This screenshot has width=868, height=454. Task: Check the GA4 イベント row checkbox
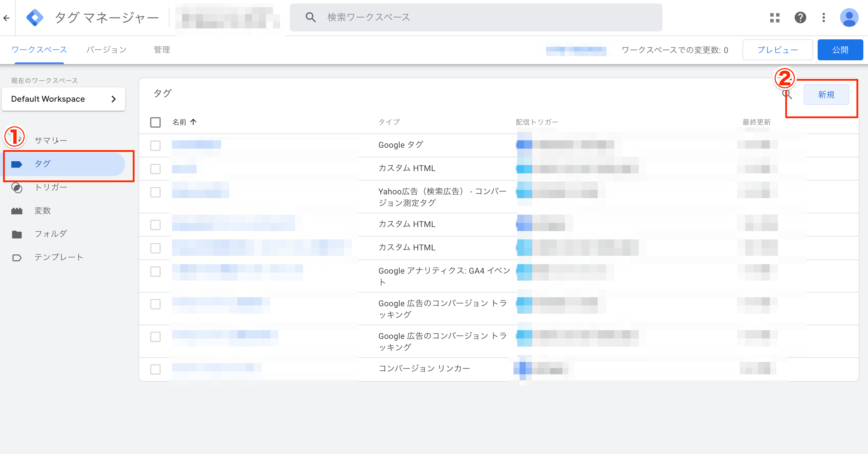click(x=155, y=272)
